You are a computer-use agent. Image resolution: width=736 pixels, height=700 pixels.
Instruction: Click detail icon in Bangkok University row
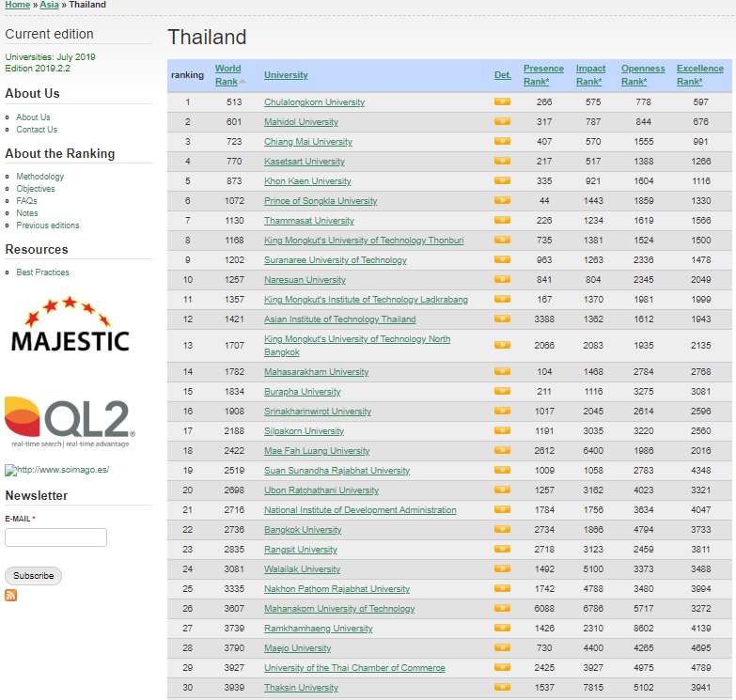502,529
